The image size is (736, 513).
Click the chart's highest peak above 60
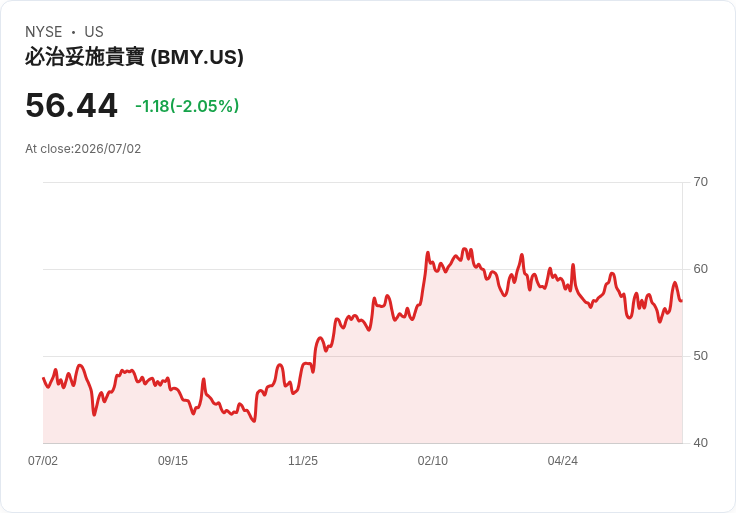coord(464,249)
